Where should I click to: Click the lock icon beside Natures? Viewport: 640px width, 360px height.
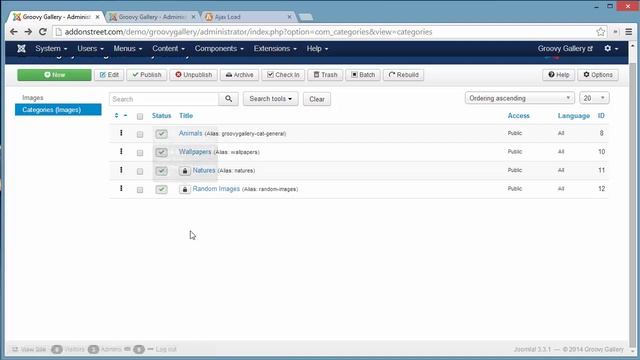click(x=184, y=171)
